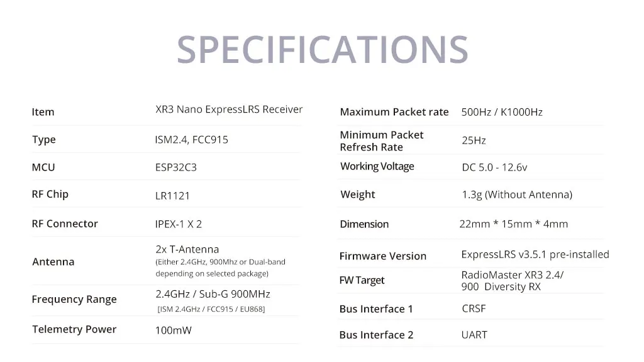The height and width of the screenshot is (362, 644).
Task: Select XR3 Nano ExpressLRS Receiver text
Action: [229, 110]
